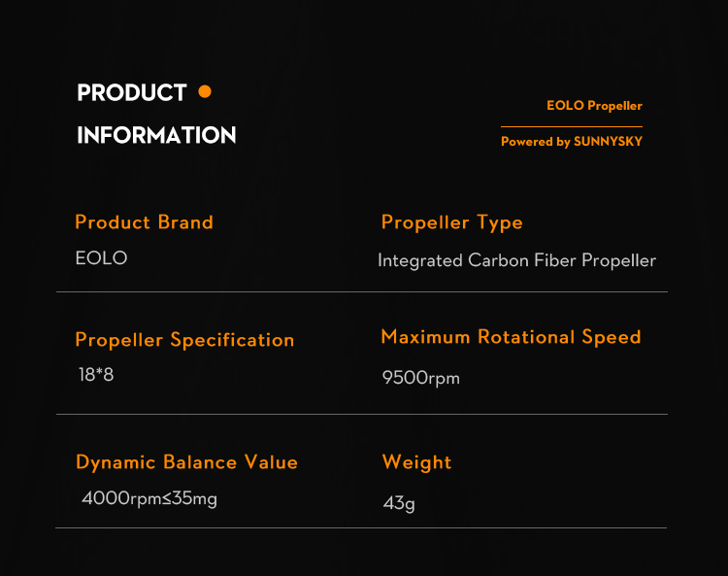This screenshot has height=576, width=728.
Task: Click the EOLO Propeller label
Action: 594,106
